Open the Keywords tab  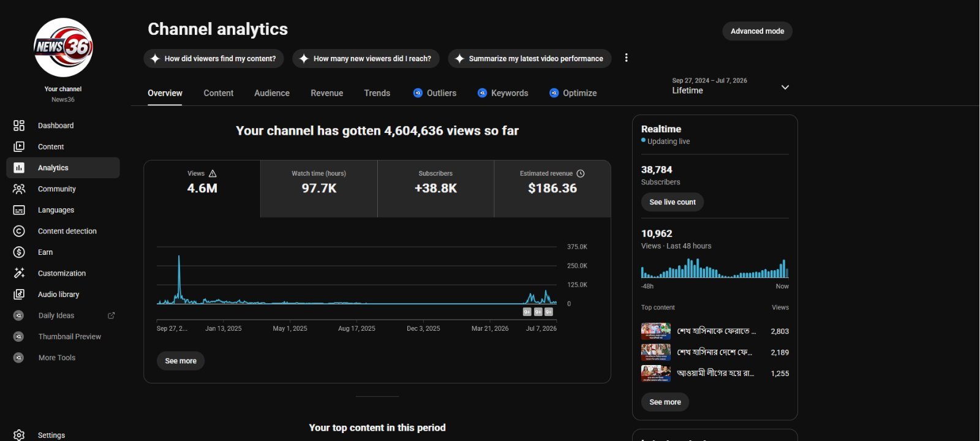point(503,93)
